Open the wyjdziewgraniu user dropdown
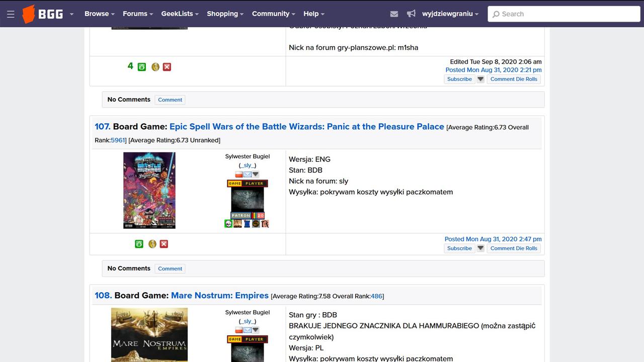This screenshot has width=644, height=362. 450,14
